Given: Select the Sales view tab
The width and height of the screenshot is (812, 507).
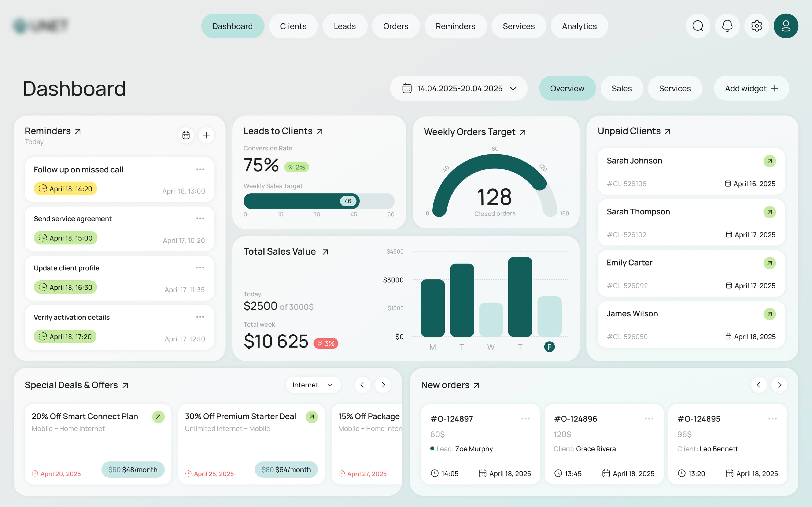Looking at the screenshot, I should pyautogui.click(x=621, y=89).
